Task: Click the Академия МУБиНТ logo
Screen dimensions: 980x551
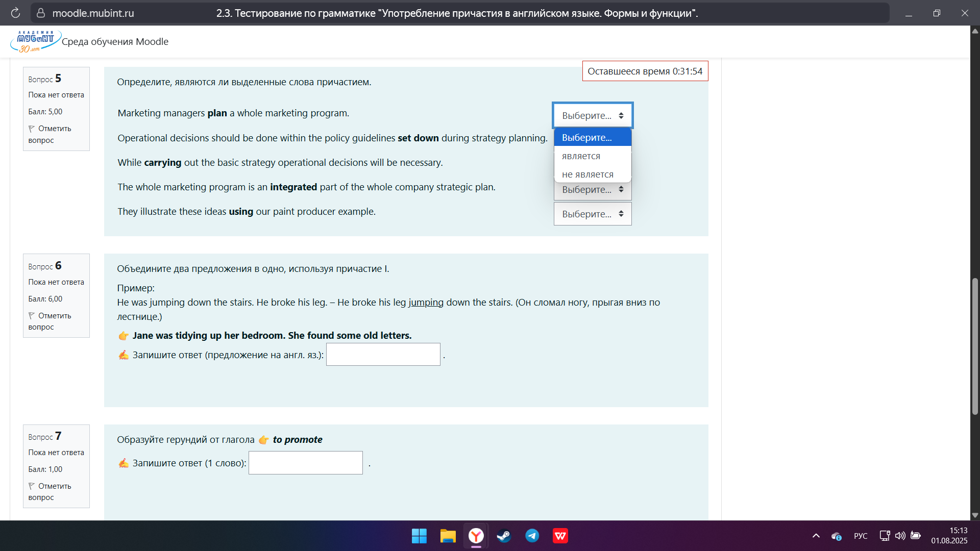Action: pyautogui.click(x=35, y=41)
